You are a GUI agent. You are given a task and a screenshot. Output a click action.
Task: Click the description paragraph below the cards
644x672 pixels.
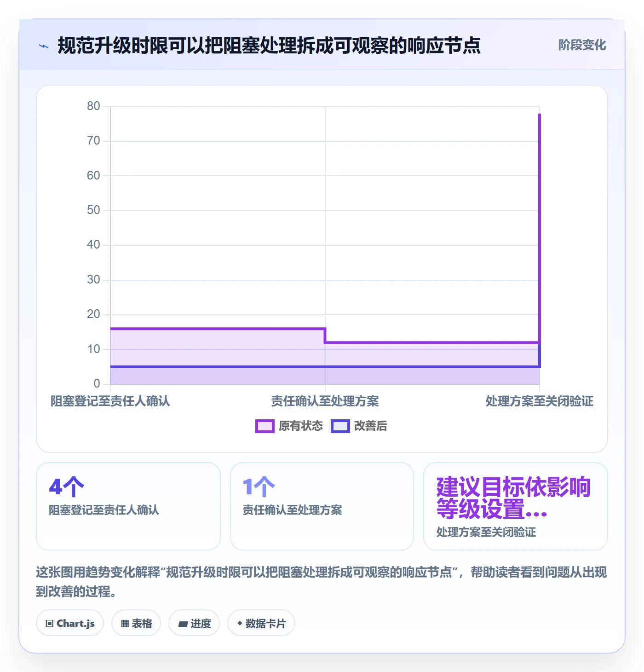point(322,582)
